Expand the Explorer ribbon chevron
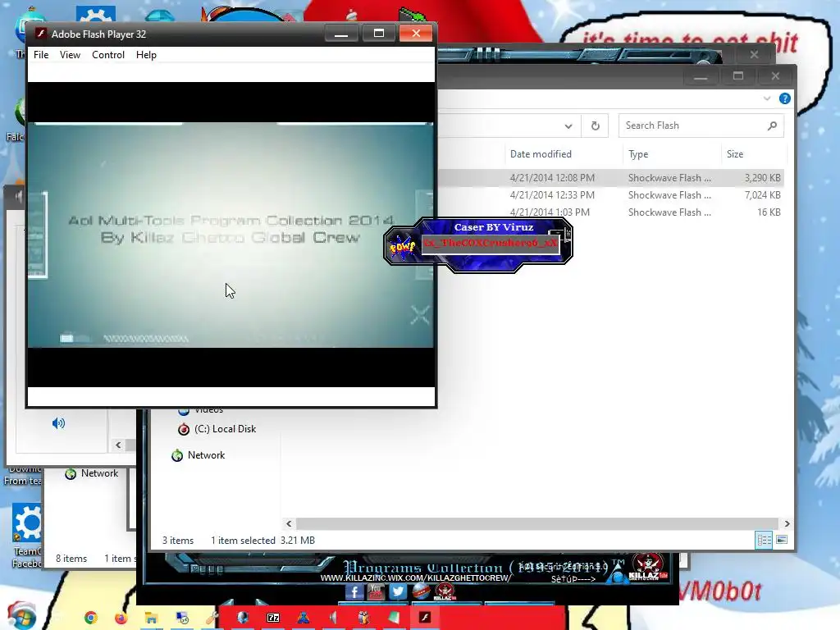 (x=767, y=98)
